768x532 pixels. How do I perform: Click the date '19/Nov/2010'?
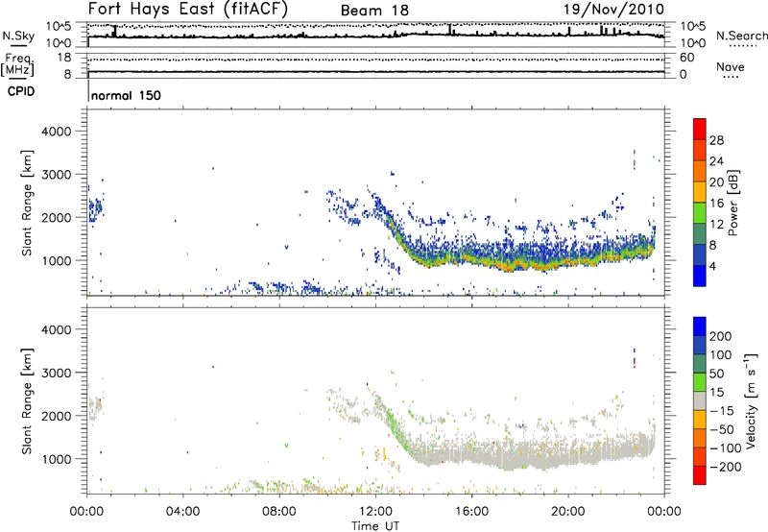(614, 9)
